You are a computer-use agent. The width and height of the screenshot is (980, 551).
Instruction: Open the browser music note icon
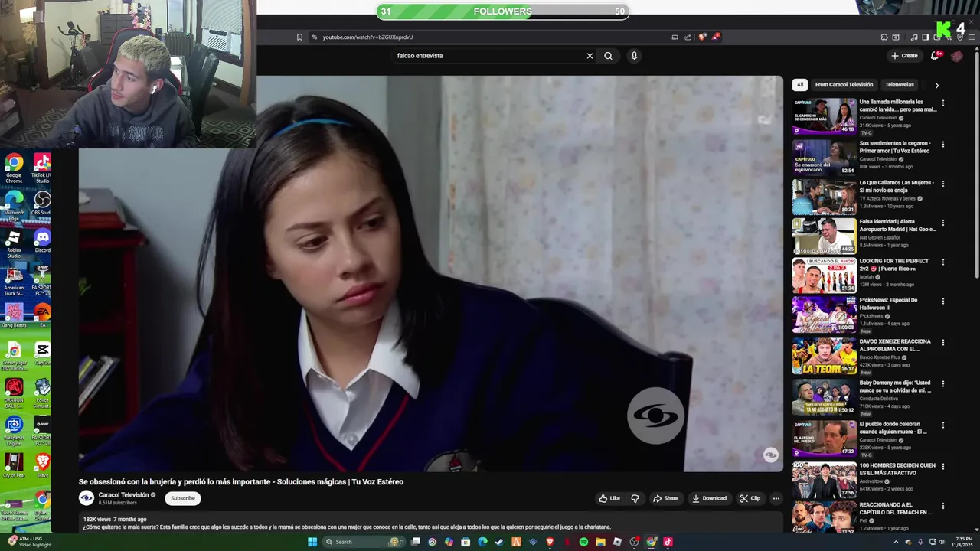[914, 37]
